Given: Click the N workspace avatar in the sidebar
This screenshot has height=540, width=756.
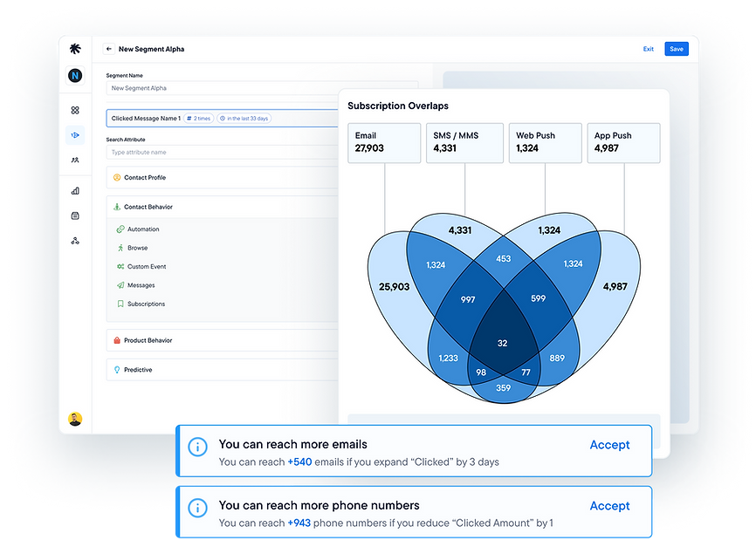Looking at the screenshot, I should (x=76, y=75).
